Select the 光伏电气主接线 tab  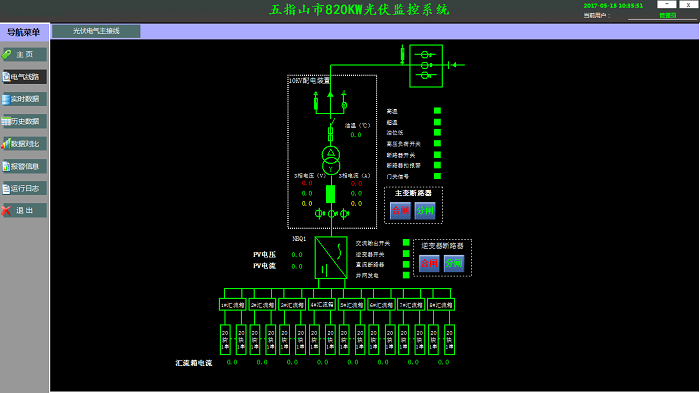click(x=96, y=31)
